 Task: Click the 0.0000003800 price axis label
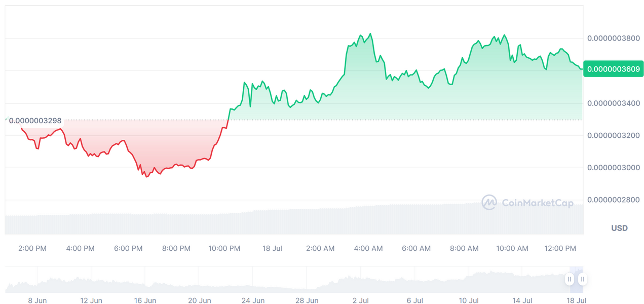[x=614, y=38]
